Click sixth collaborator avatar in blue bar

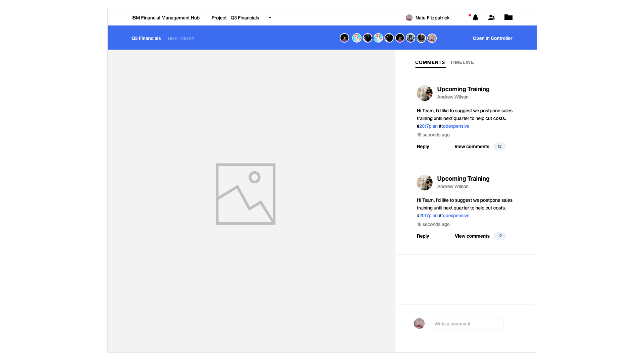[x=400, y=38]
